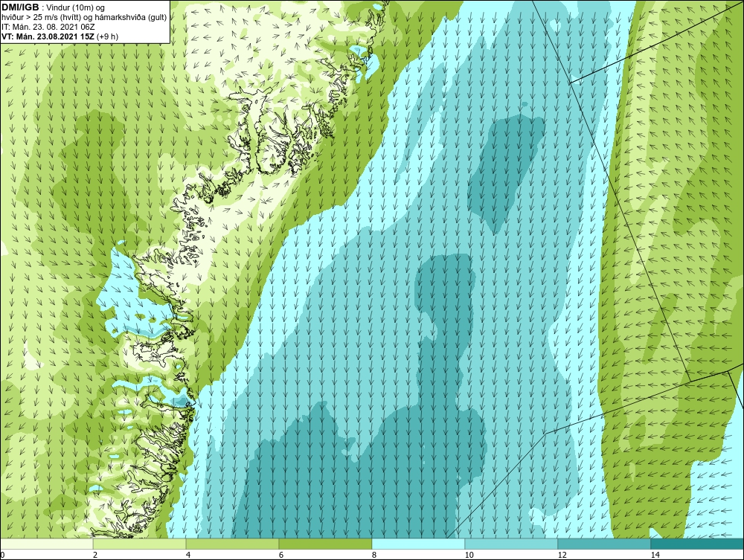
Task: Click the legend label '14'
Action: click(x=655, y=555)
